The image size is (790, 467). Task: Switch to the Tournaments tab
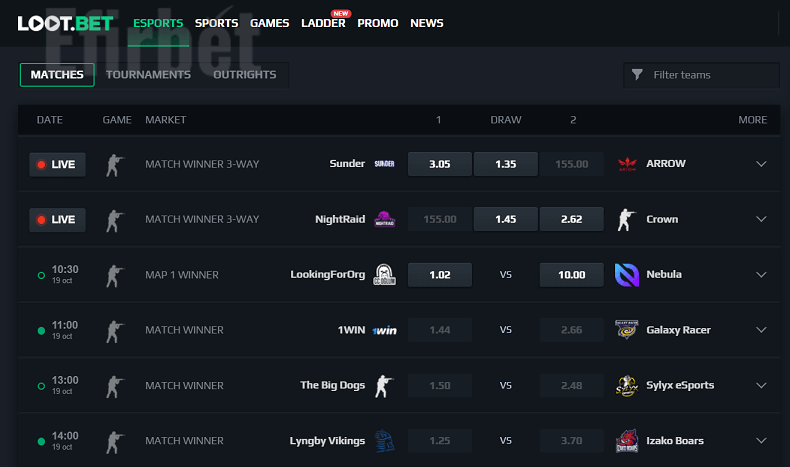click(148, 75)
